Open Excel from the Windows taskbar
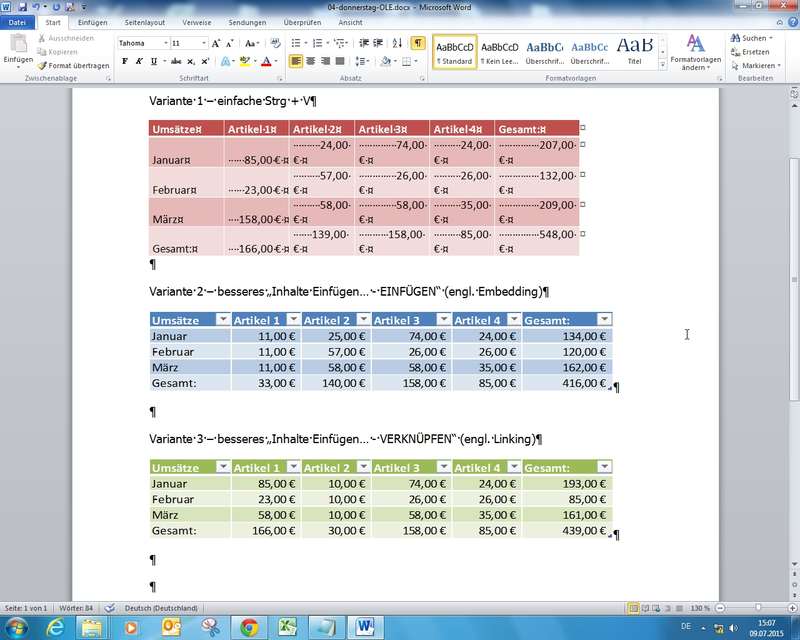 point(288,627)
